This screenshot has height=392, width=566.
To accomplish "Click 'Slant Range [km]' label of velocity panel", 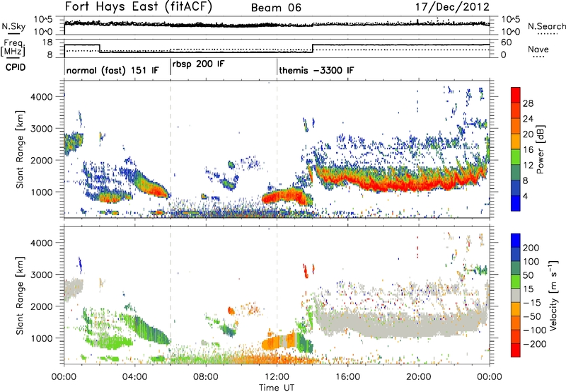I will (x=20, y=295).
